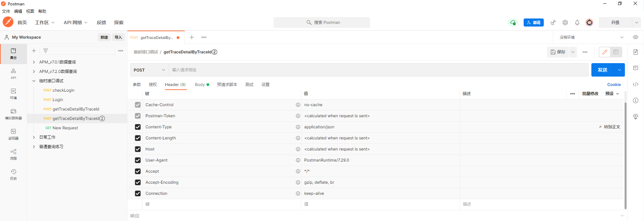Uncheck the Host header checkbox
Image resolution: width=644 pixels, height=221 pixels.
(138, 149)
